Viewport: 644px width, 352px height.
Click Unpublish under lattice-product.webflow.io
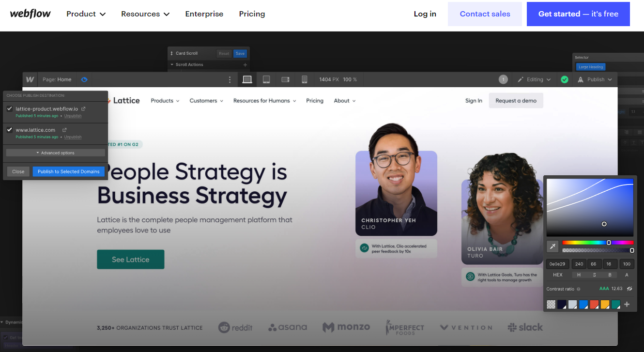(x=73, y=116)
